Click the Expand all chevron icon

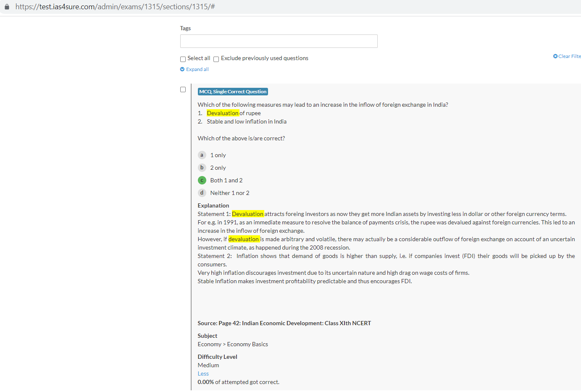(x=182, y=69)
